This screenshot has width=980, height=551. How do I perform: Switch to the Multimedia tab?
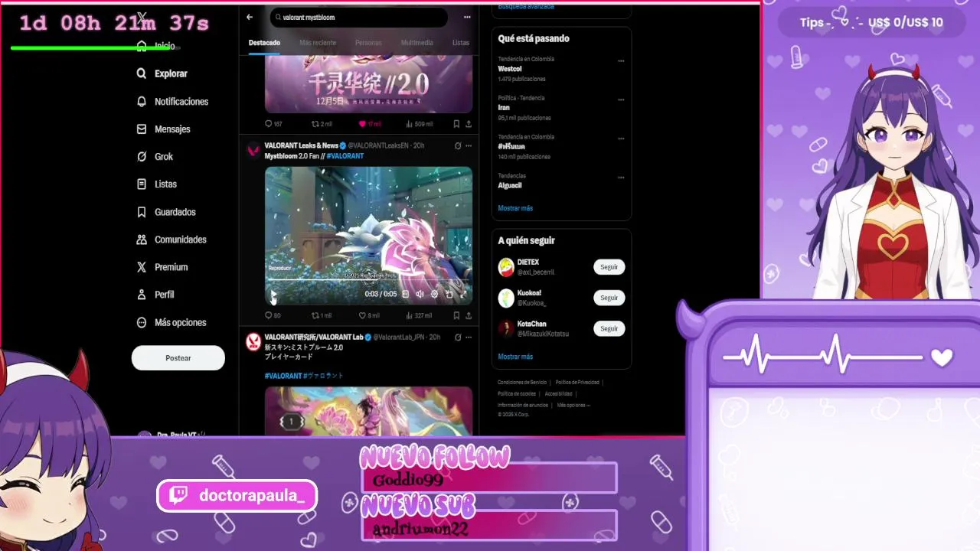pos(416,43)
